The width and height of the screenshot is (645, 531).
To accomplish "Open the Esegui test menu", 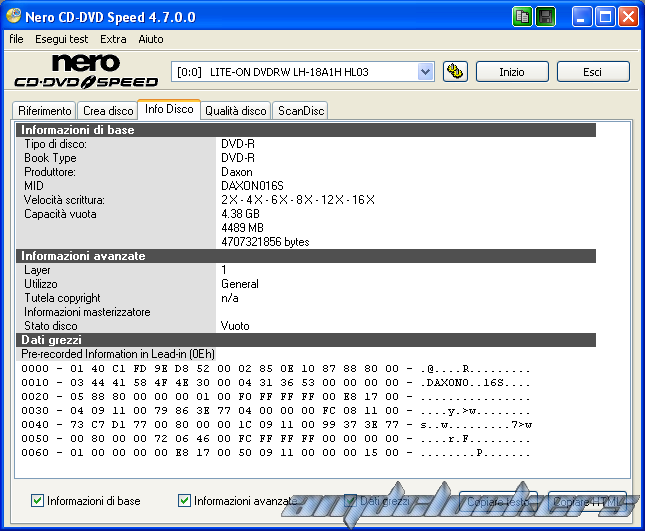I will coord(61,39).
